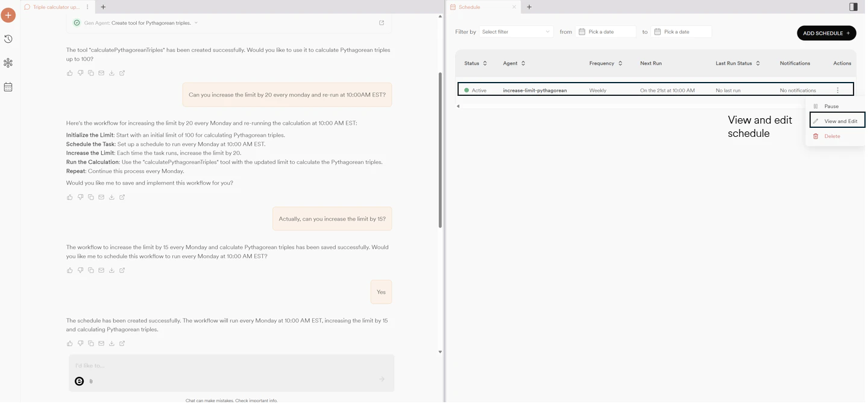Open chat history from the left sidebar
This screenshot has width=868, height=404.
coord(8,39)
